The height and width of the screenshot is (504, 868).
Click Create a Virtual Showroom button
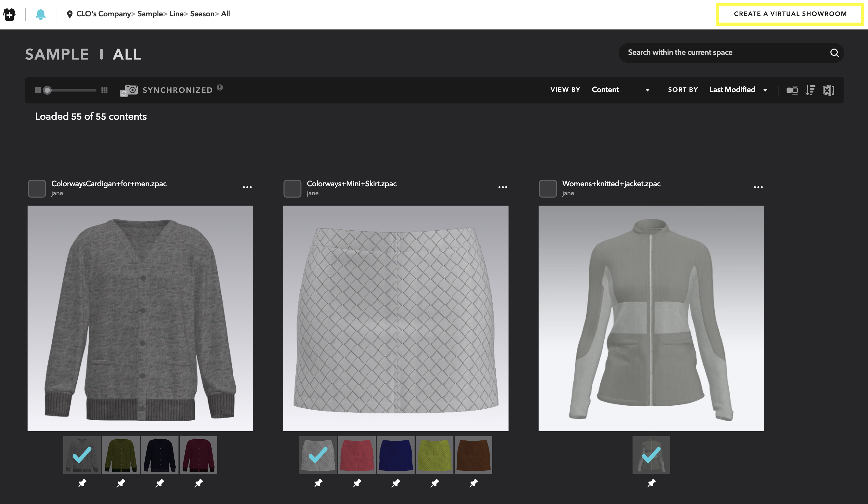coord(790,14)
